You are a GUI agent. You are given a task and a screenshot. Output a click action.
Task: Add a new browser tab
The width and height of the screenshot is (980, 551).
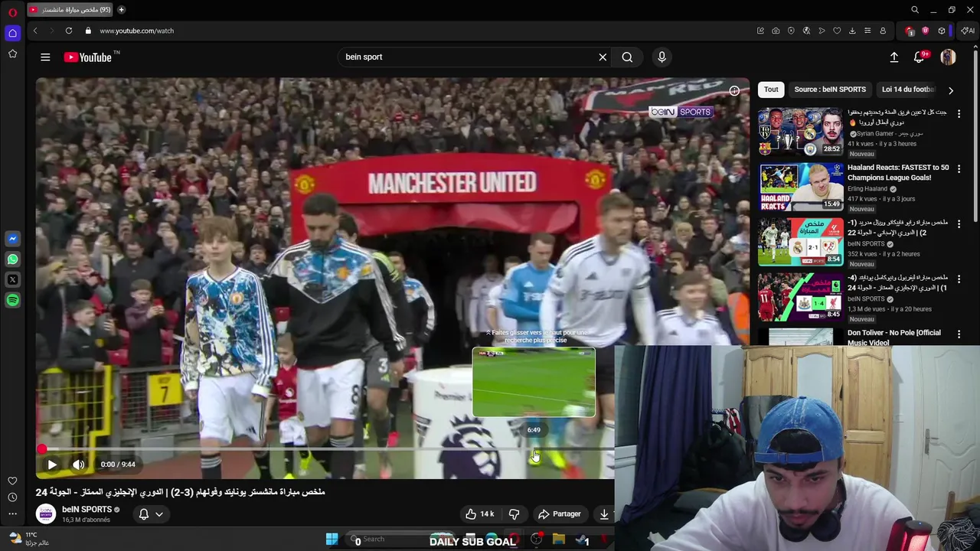click(121, 10)
